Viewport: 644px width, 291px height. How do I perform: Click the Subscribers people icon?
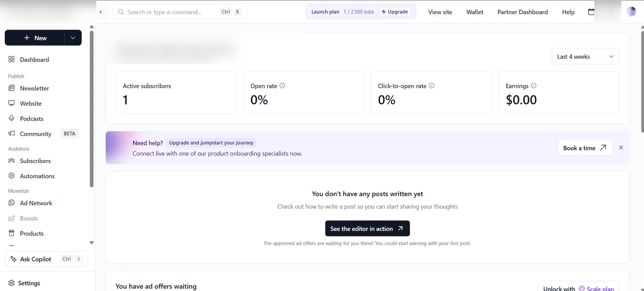[12, 161]
